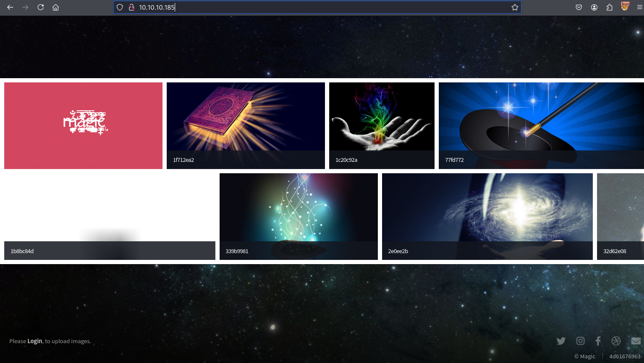Viewport: 644px width, 363px height.
Task: Click the Login link to upload images
Action: 35,341
